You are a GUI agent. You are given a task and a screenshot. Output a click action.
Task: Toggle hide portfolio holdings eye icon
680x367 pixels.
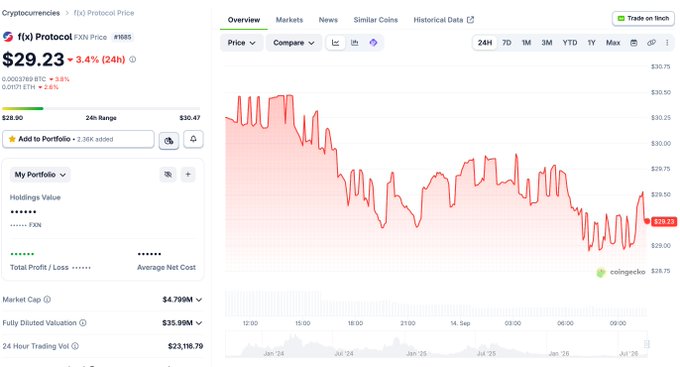168,174
